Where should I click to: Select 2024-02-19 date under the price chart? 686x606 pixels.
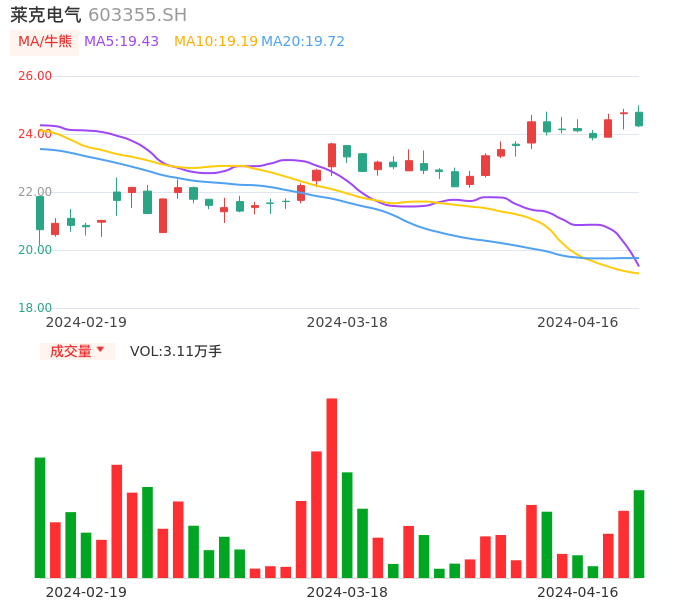pos(86,322)
